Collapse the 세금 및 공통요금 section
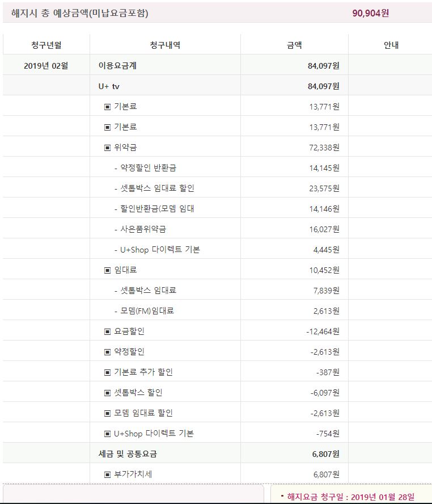This screenshot has width=432, height=504. (128, 454)
